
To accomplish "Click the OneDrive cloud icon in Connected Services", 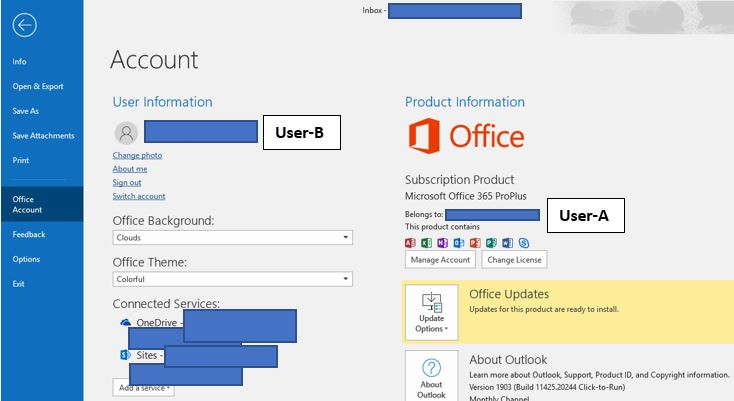I will coord(125,322).
